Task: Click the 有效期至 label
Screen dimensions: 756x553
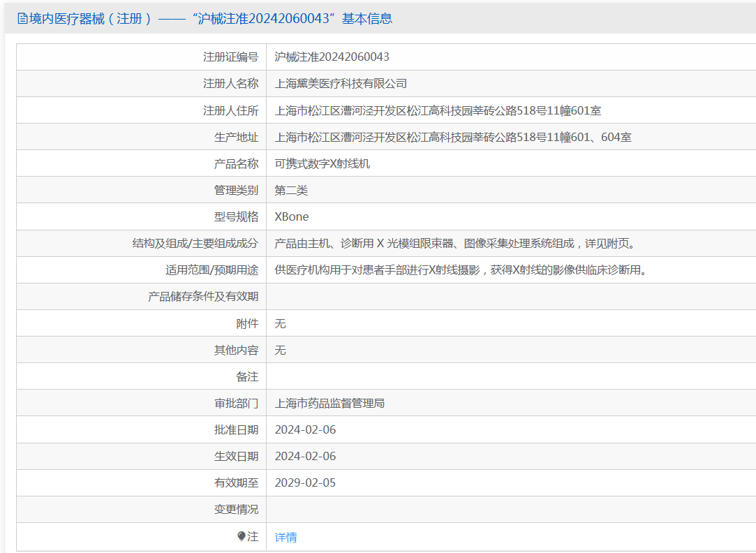Action: click(x=236, y=482)
